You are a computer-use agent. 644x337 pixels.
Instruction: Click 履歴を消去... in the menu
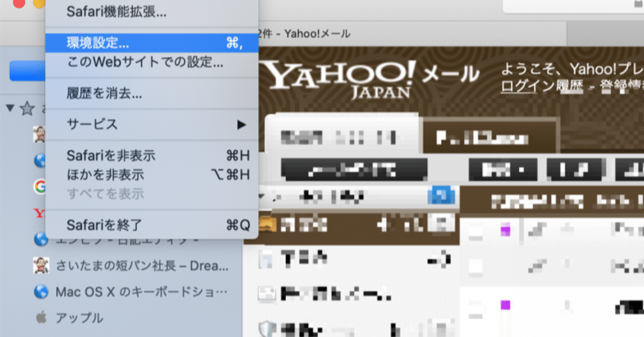[151, 93]
